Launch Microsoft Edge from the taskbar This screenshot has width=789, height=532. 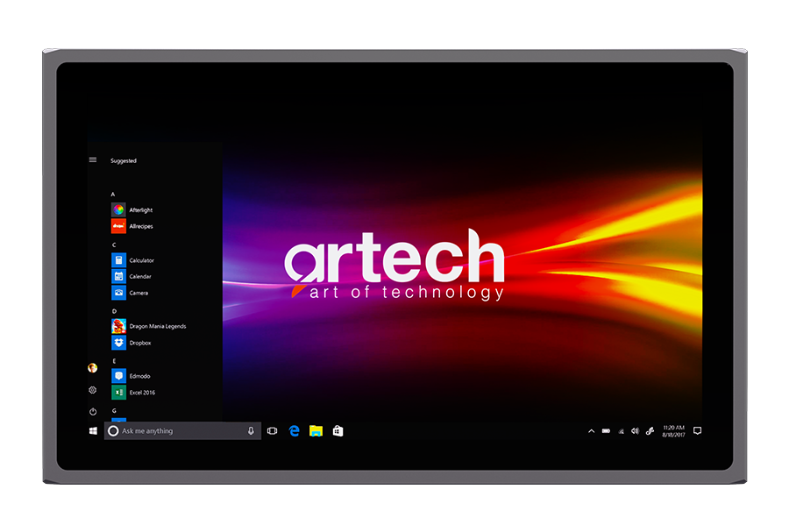point(295,431)
